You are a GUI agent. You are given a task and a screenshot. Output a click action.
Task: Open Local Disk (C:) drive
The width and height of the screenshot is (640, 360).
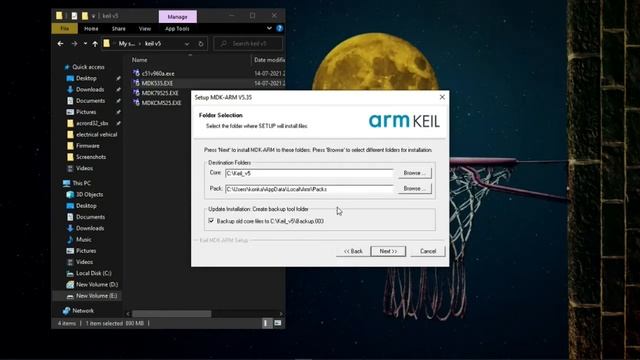(93, 273)
